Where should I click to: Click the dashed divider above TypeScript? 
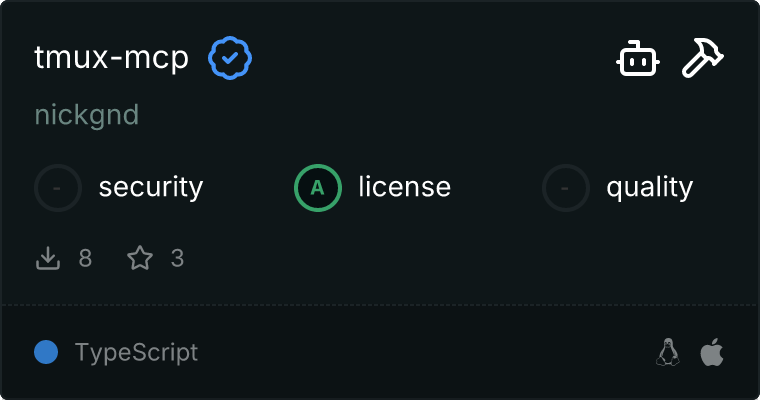pos(380,304)
